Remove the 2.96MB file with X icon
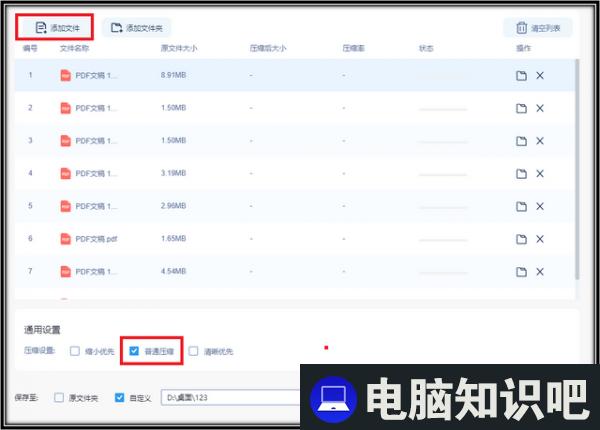Image resolution: width=600 pixels, height=430 pixels. tap(540, 207)
